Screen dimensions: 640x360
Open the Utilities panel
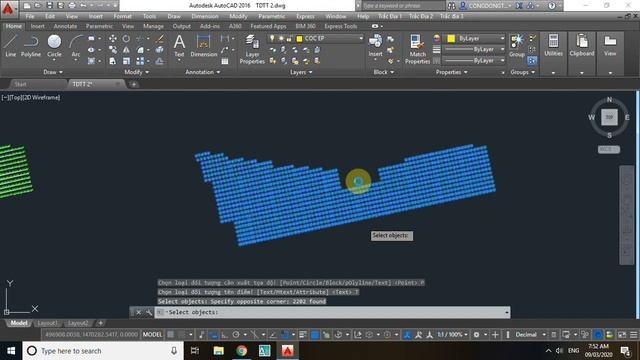tap(553, 45)
